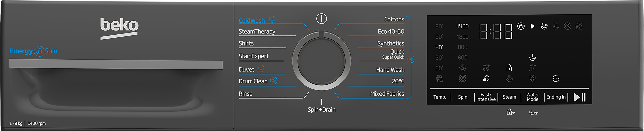Toggle the Water Mode option
Image resolution: width=644 pixels, height=131 pixels.
coord(533,97)
